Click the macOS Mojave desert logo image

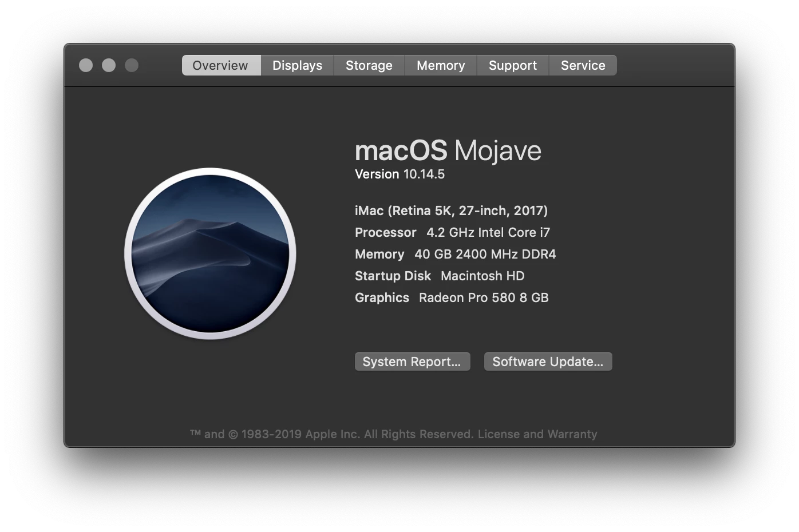click(210, 253)
